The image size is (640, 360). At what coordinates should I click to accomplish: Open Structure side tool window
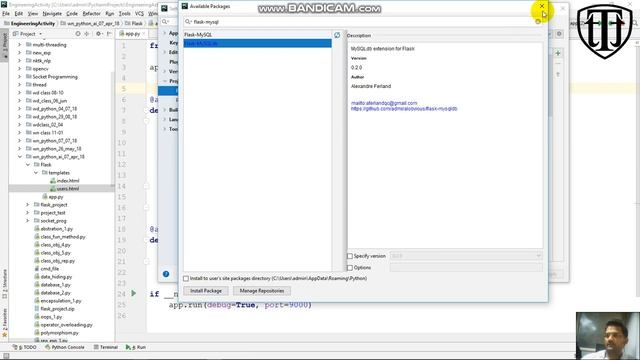click(x=4, y=284)
